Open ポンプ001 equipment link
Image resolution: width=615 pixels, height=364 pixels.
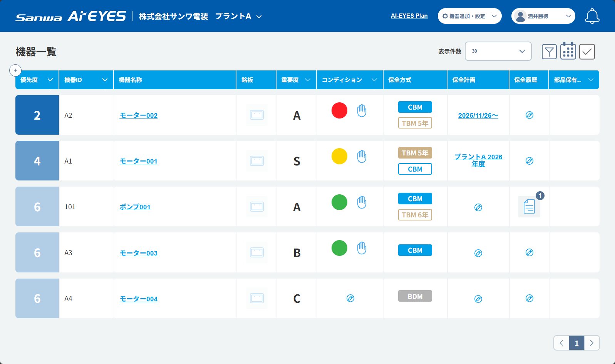pos(135,207)
